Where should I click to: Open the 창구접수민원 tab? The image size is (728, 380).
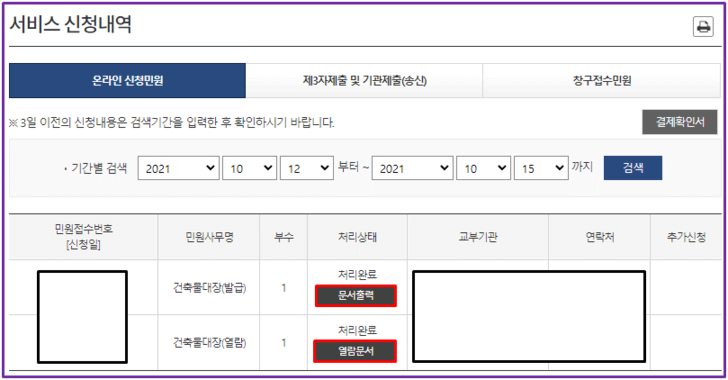[x=602, y=80]
